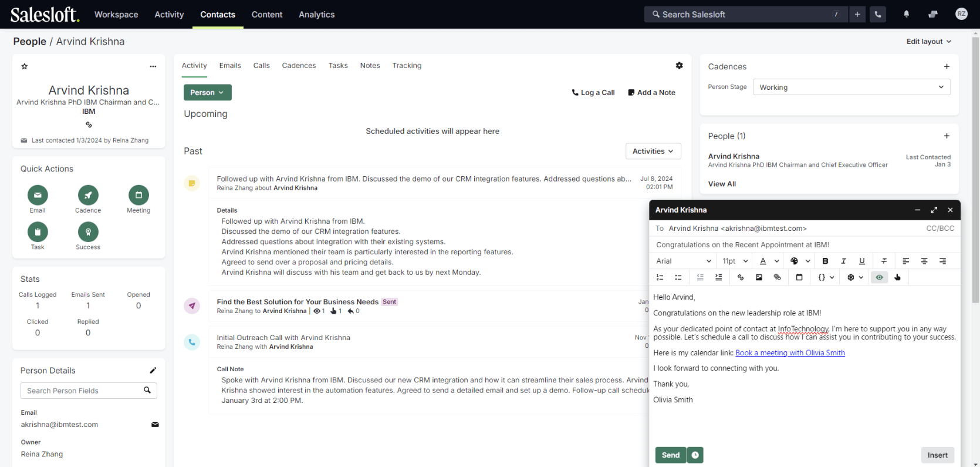Open the Activities filter dropdown

(653, 151)
